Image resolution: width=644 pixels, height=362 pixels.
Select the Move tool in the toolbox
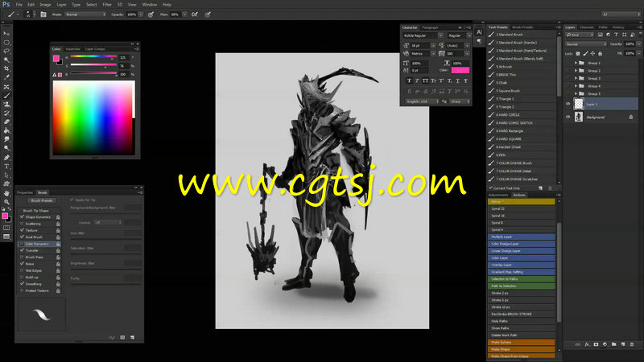click(x=6, y=33)
